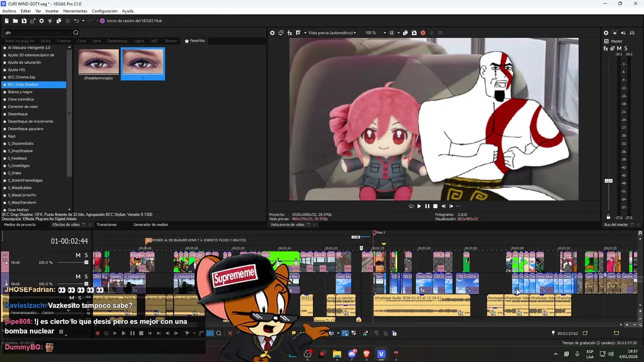The height and width of the screenshot is (362, 644).
Task: Open video preview properties gear
Action: point(272,33)
